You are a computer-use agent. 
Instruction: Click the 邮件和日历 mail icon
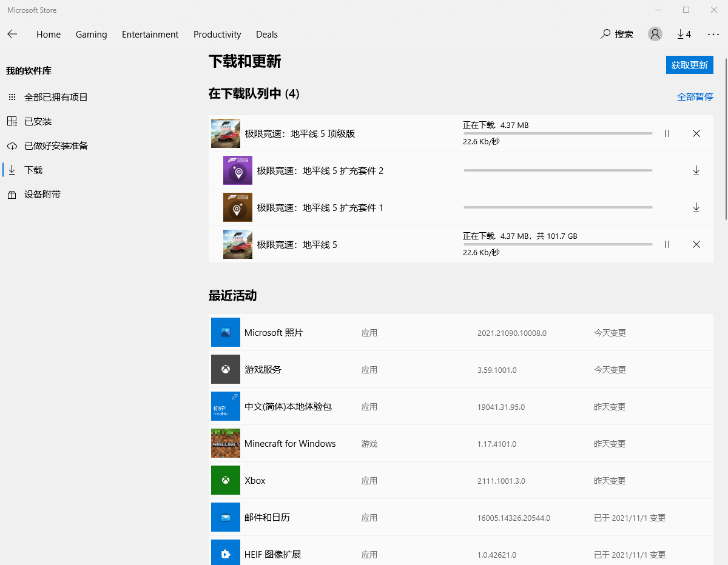pyautogui.click(x=226, y=517)
